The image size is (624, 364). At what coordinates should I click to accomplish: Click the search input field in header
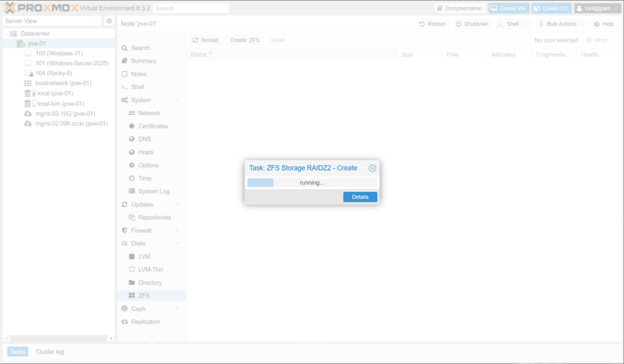coord(191,9)
